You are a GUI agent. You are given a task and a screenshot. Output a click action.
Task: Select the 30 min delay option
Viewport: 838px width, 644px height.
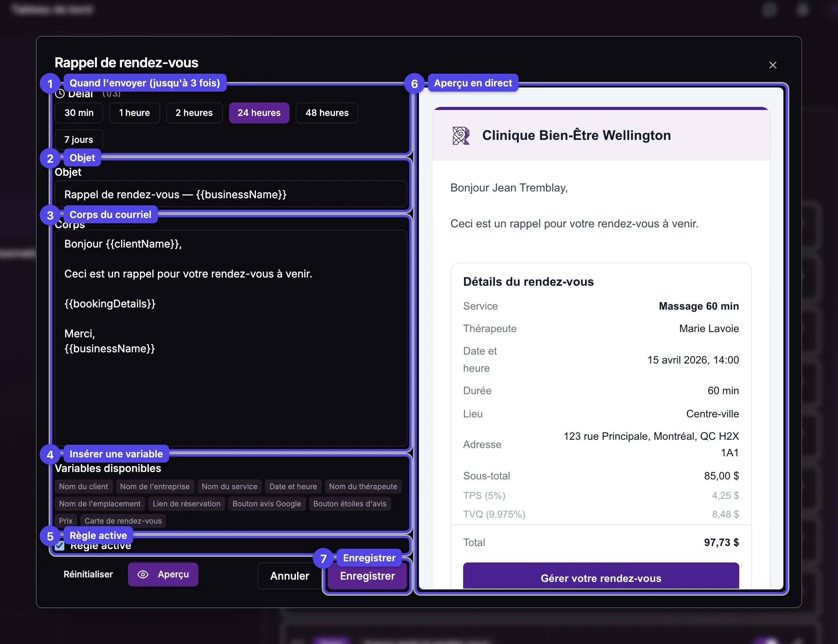point(79,113)
